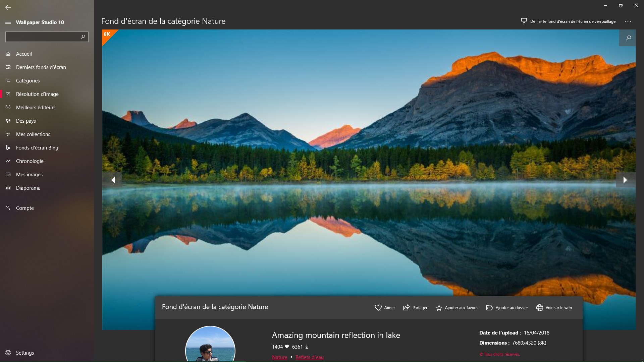Show the previous wallpaper arrow

click(113, 180)
